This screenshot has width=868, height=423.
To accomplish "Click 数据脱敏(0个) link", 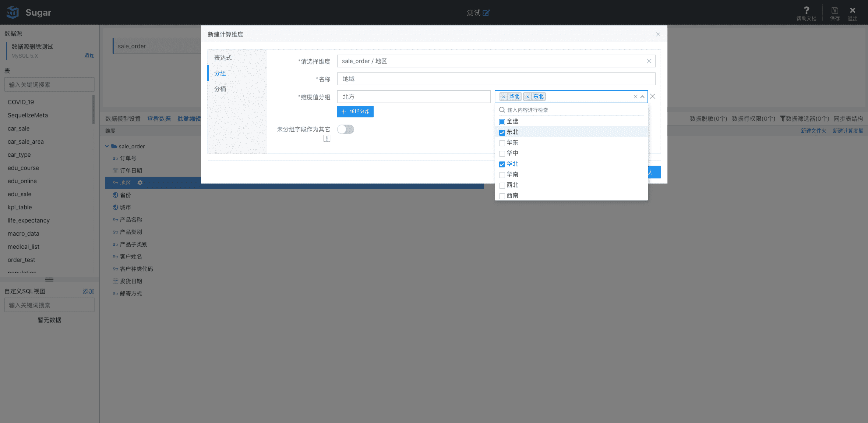I will click(x=708, y=118).
